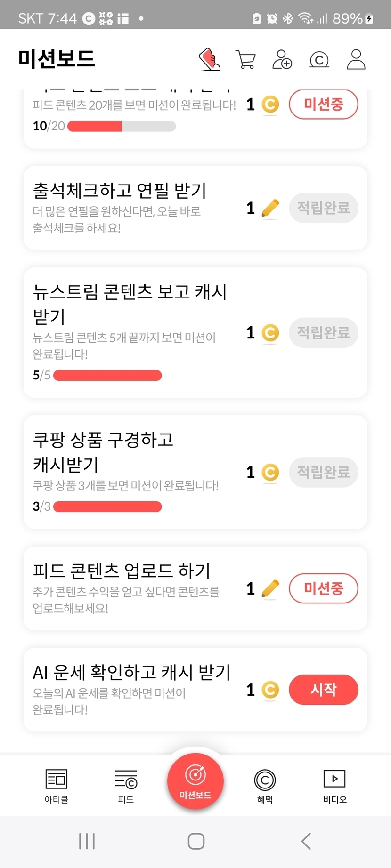The width and height of the screenshot is (391, 868).
Task: Open the shopping cart
Action: tap(245, 60)
